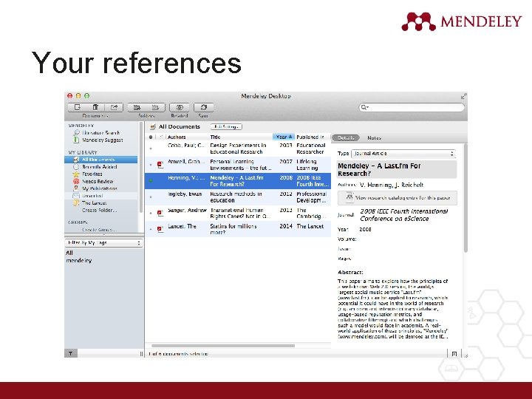Open Mendeley Suggest in the sidebar
Image resolution: width=532 pixels, height=399 pixels.
(102, 140)
